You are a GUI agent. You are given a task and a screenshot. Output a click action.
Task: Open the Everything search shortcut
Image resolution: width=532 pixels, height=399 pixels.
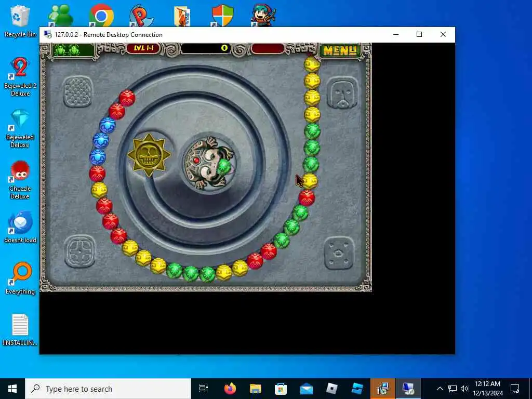20,278
